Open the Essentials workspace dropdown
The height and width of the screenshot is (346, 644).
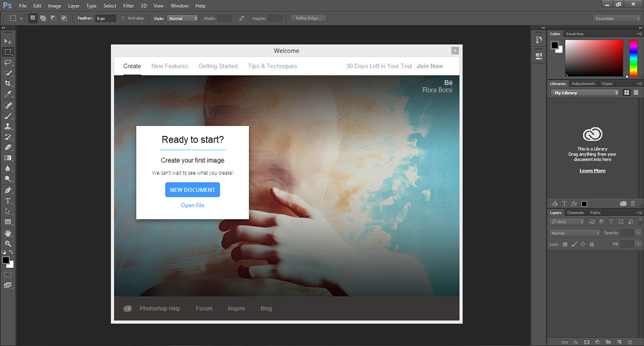tap(617, 18)
